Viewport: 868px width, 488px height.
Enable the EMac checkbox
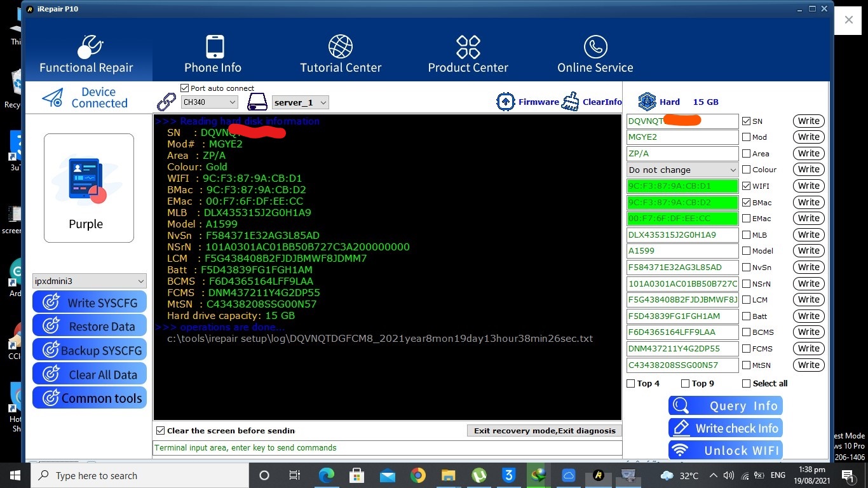click(747, 219)
